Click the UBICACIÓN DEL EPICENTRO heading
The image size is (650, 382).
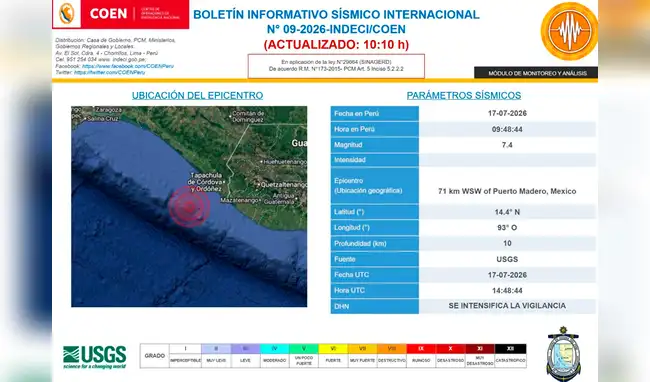coord(197,95)
